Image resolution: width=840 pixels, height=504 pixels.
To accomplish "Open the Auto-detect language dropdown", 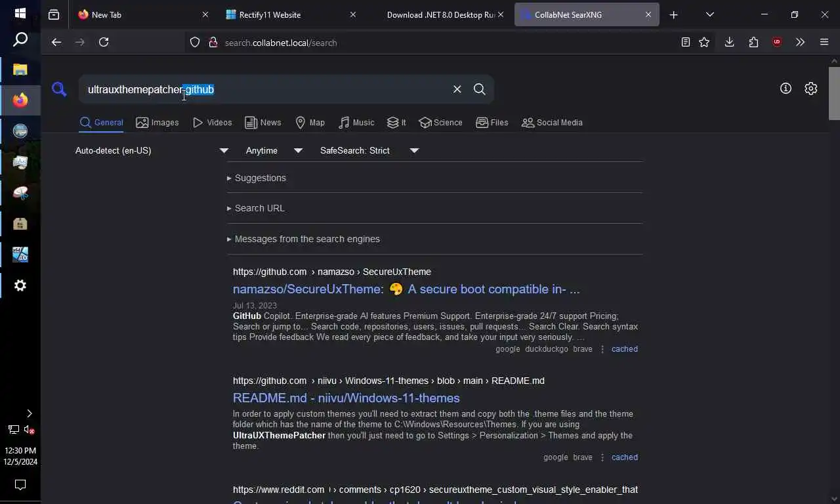I will tap(152, 150).
